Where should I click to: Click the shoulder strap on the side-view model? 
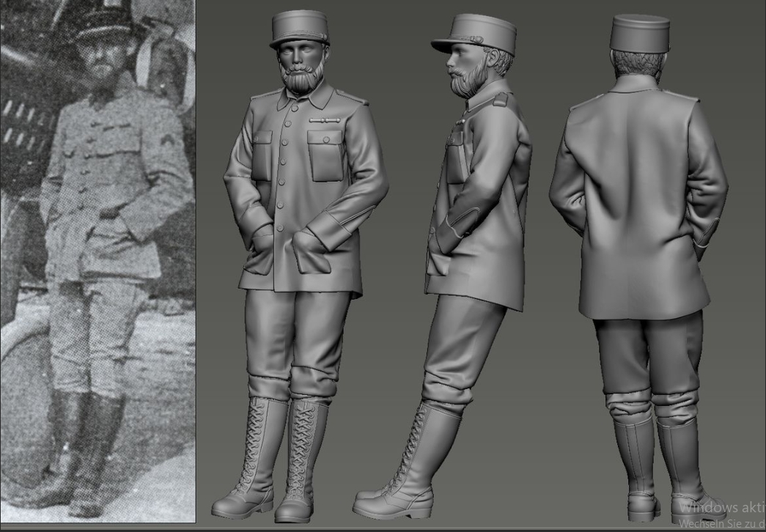(x=501, y=100)
